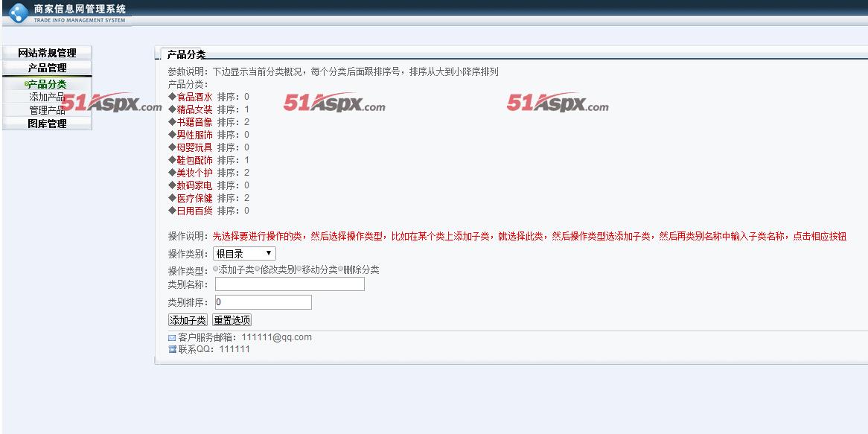
Task: Click the 产品分类 panel heading
Action: [187, 54]
